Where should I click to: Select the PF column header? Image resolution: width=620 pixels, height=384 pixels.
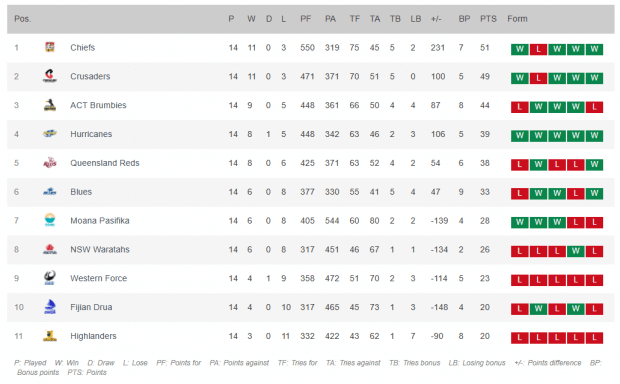[306, 19]
